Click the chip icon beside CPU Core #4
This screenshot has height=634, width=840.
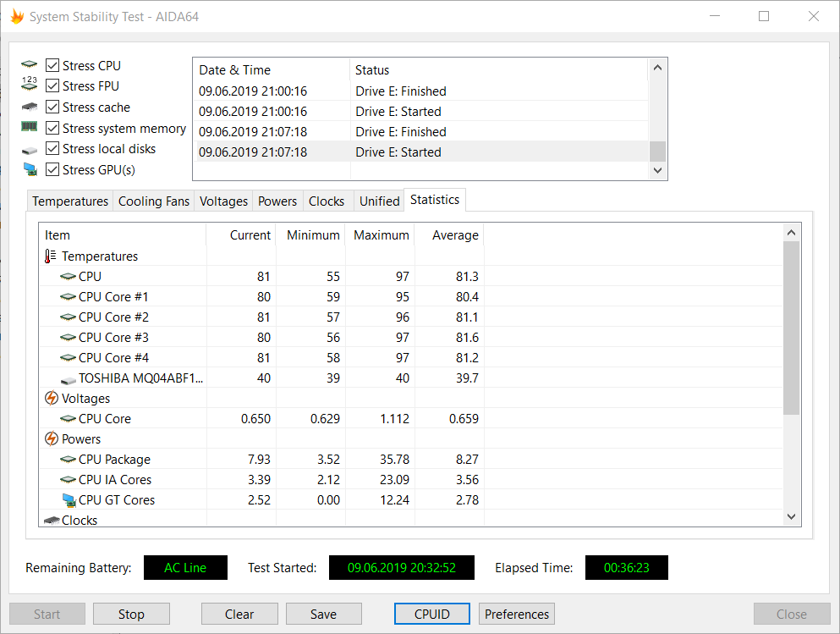68,357
